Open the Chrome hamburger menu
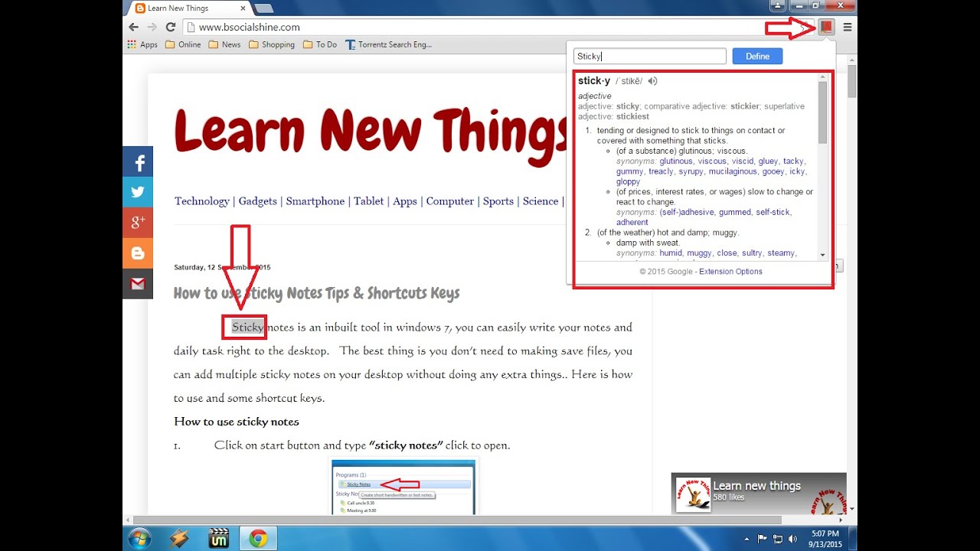980x551 pixels. click(848, 27)
